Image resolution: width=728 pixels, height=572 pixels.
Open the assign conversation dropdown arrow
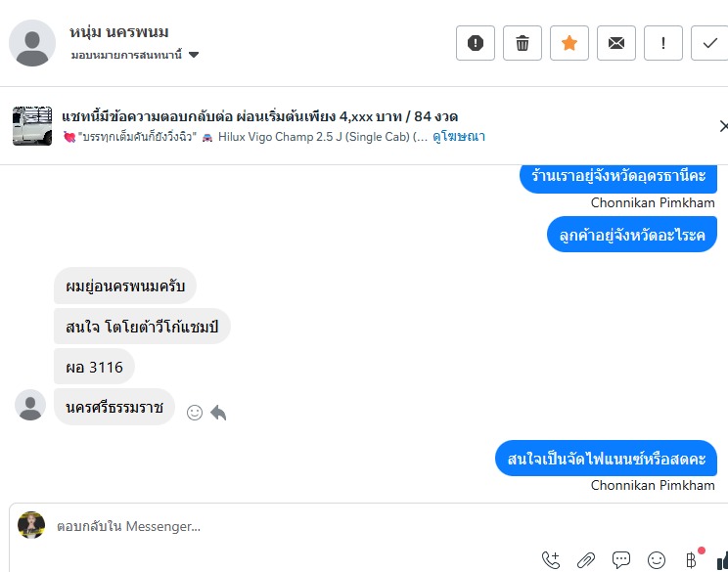click(x=194, y=55)
